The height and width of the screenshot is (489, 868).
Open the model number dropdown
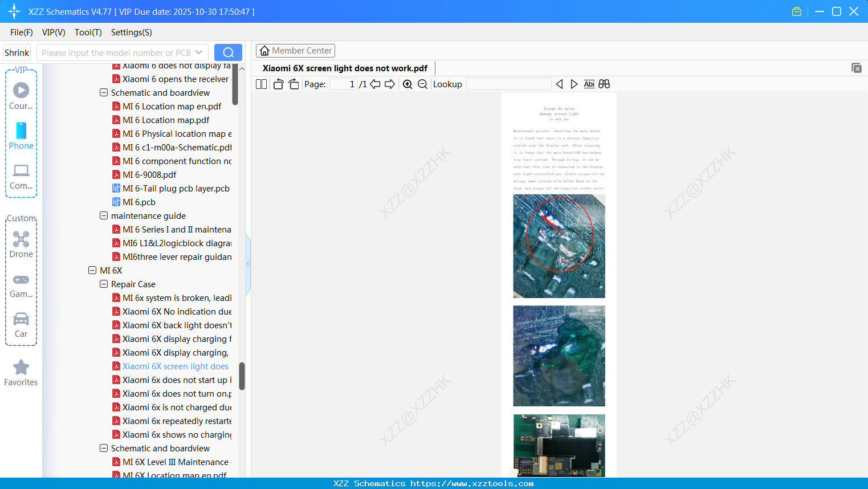199,52
